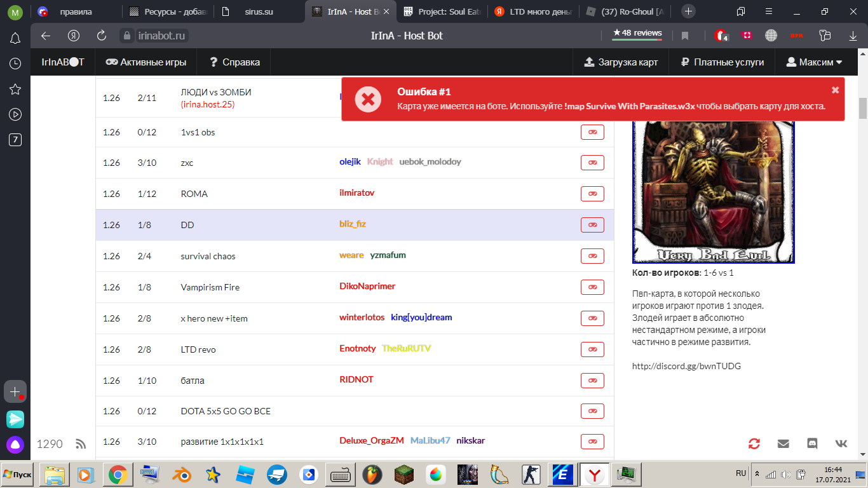Open the Справка menu item
Image resolution: width=868 pixels, height=488 pixels.
(234, 62)
